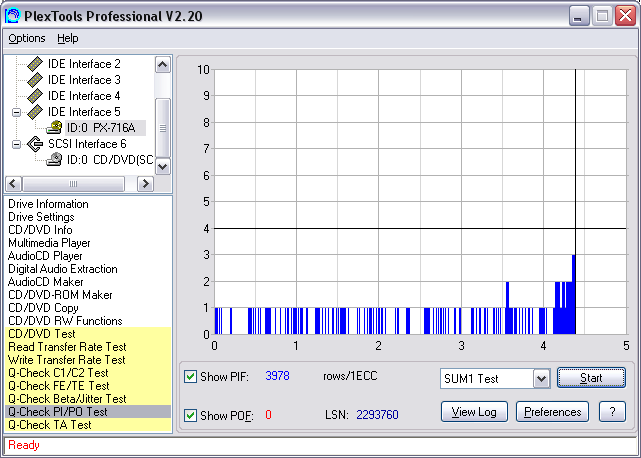Viewport: 641px width, 458px height.
Task: Select Q-Check FE/TE Test
Action: click(88, 386)
